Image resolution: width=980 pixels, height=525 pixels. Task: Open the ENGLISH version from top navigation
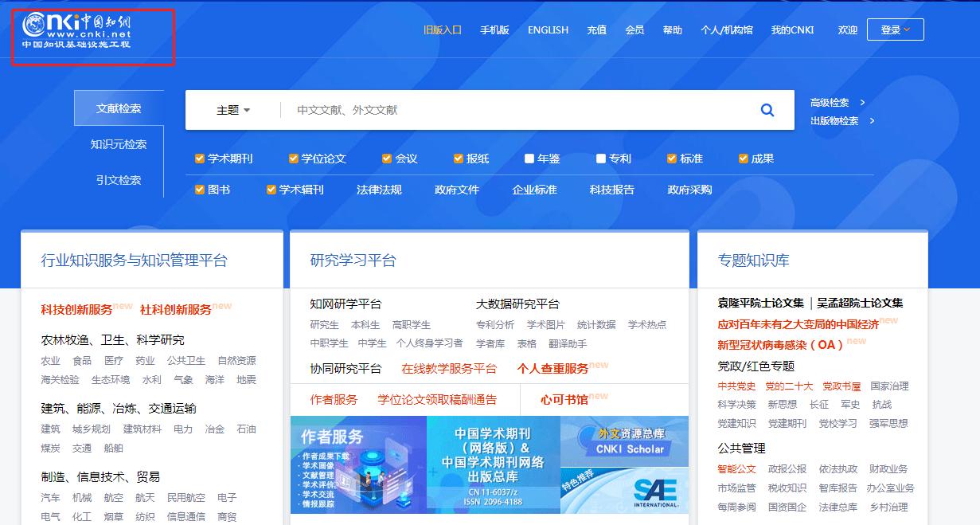547,29
